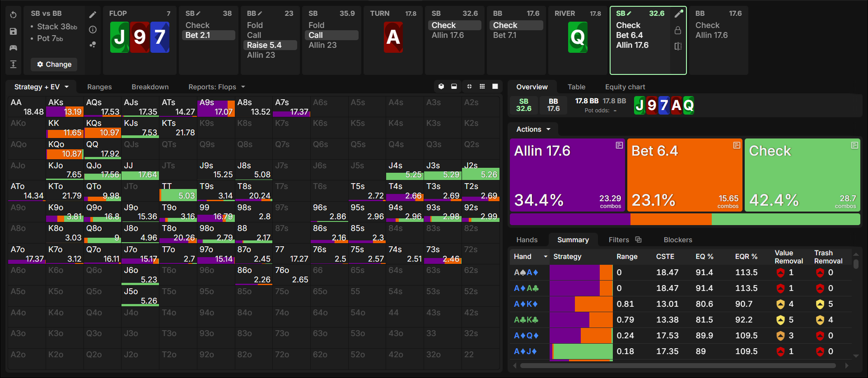Click the orange Bet 6.4 action card
This screenshot has width=868, height=378.
(685, 175)
